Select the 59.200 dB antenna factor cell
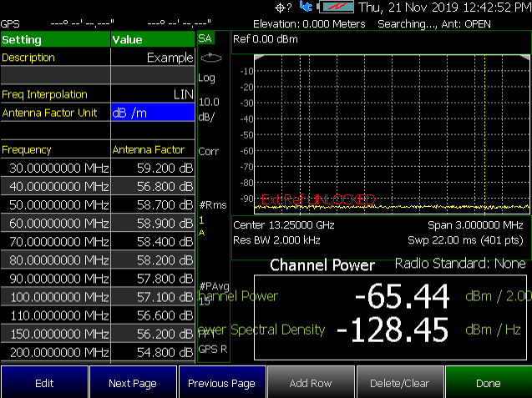Screen dimensions: 532x398 coord(153,168)
